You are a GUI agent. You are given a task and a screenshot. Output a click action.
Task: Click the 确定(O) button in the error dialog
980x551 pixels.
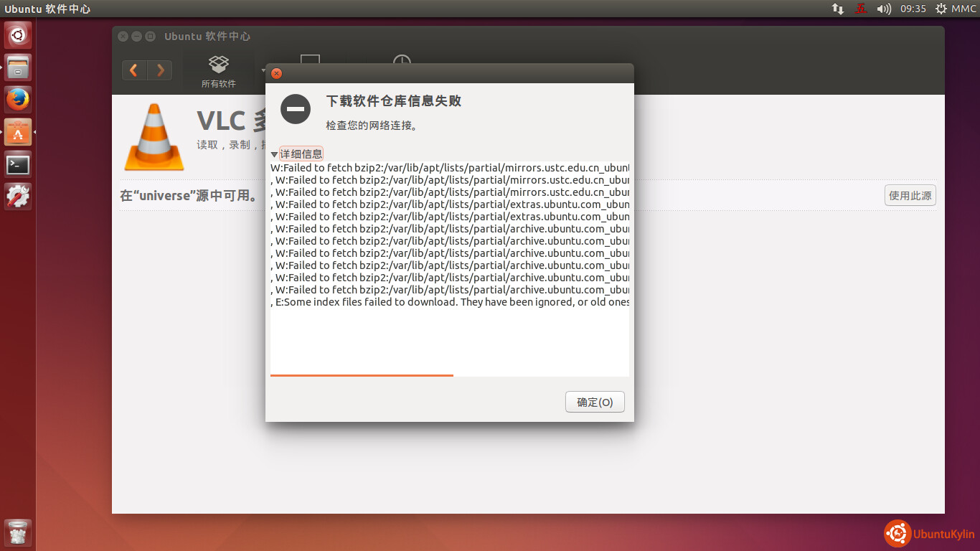595,402
